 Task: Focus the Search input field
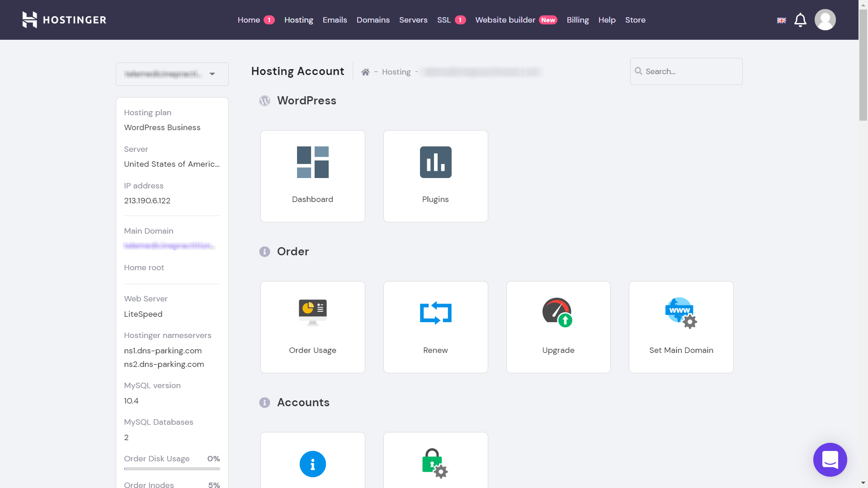point(692,71)
